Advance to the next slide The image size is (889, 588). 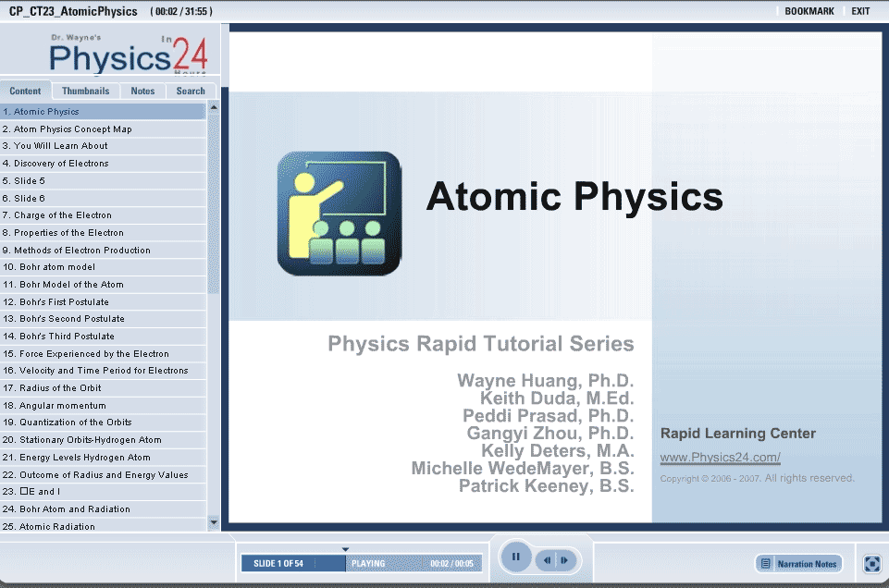[x=565, y=559]
